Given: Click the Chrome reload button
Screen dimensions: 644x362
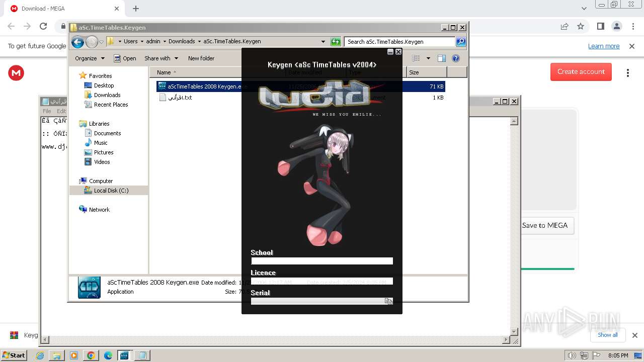Looking at the screenshot, I should [43, 26].
